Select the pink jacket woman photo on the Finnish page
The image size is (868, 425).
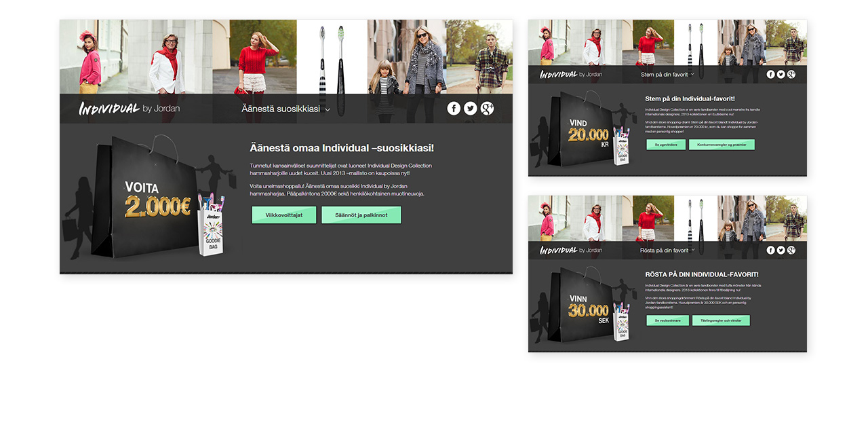94,57
